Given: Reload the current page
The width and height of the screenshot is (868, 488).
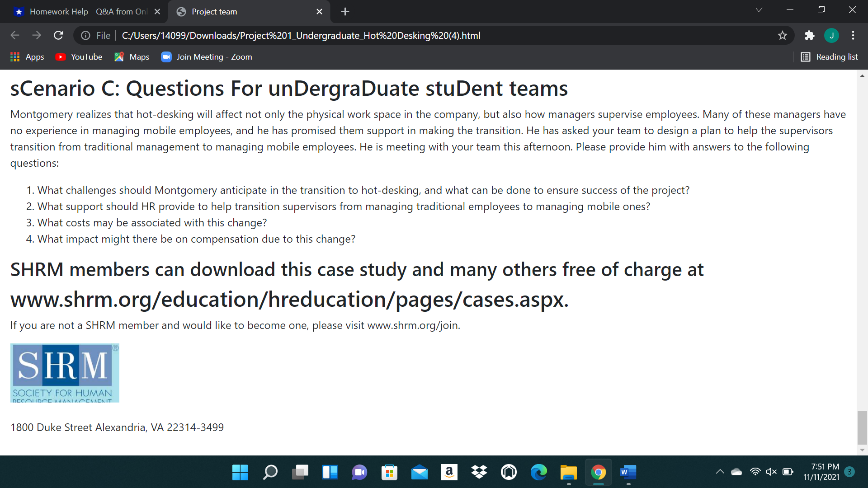Looking at the screenshot, I should tap(58, 35).
